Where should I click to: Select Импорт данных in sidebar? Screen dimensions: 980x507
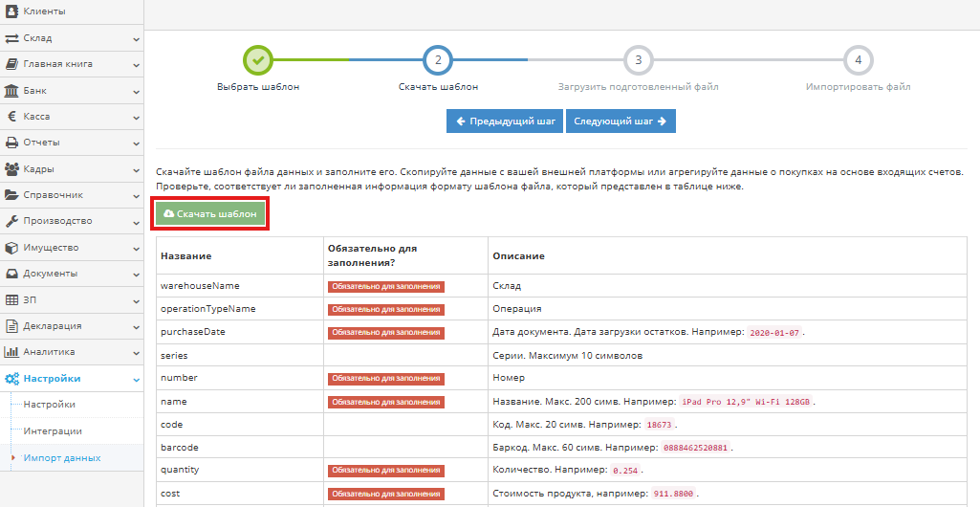click(x=62, y=458)
